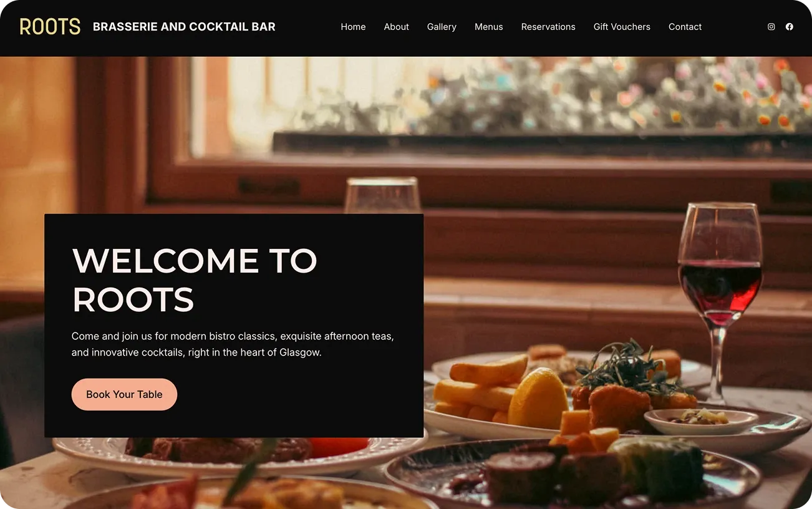Screen dimensions: 812x509
Task: Open the Contact page link
Action: point(685,27)
